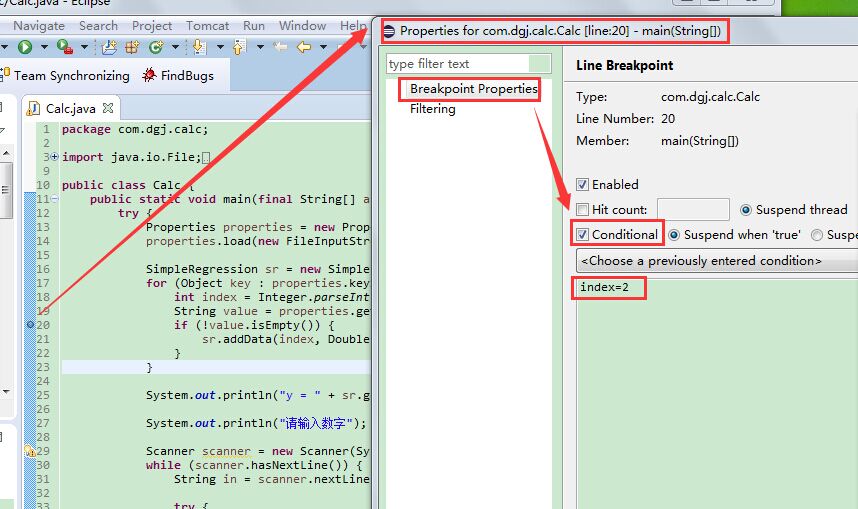Open the Previous Annotation dropdown arrow
858x509 pixels.
[x=260, y=47]
